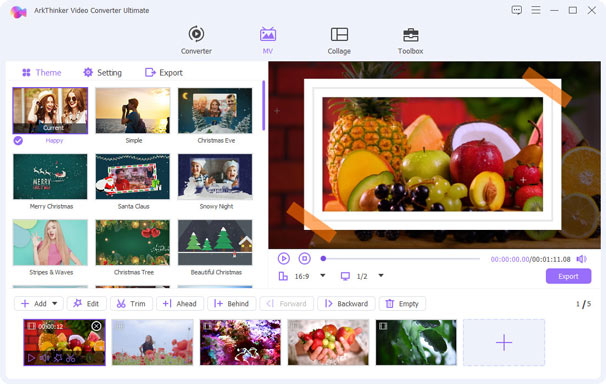Image resolution: width=606 pixels, height=384 pixels.
Task: Select the Merry Christmas theme
Action: [x=50, y=177]
